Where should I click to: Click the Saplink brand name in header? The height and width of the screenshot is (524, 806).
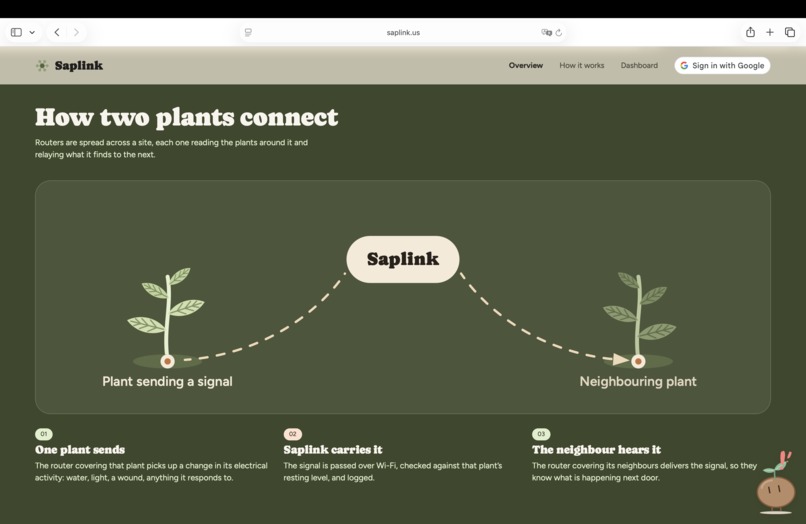coord(79,65)
